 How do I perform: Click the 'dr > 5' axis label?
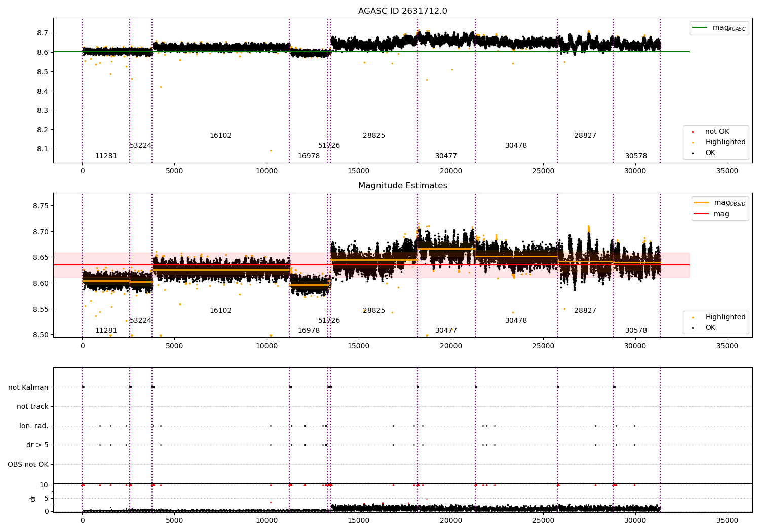point(37,445)
